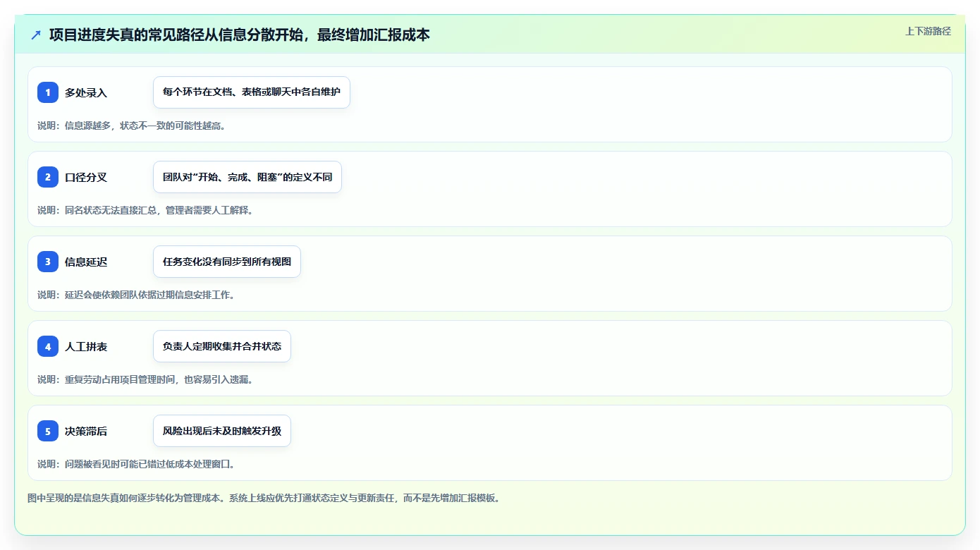Click the step label 口径分叉

86,177
